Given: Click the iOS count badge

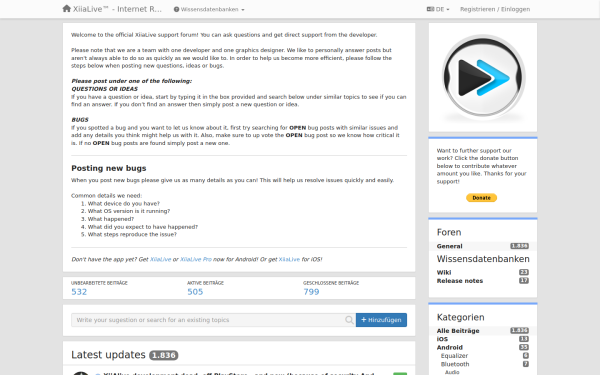Looking at the screenshot, I should coord(523,339).
